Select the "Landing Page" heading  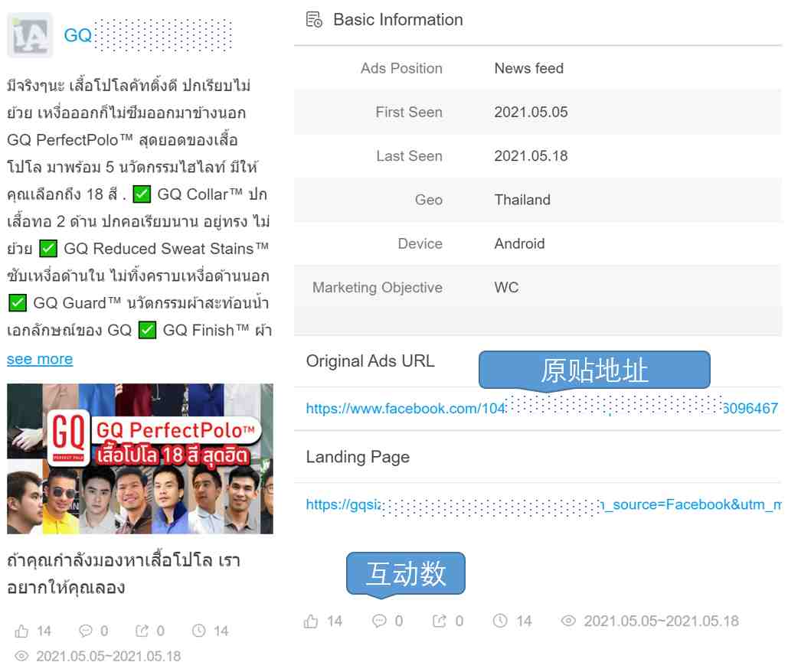[358, 457]
